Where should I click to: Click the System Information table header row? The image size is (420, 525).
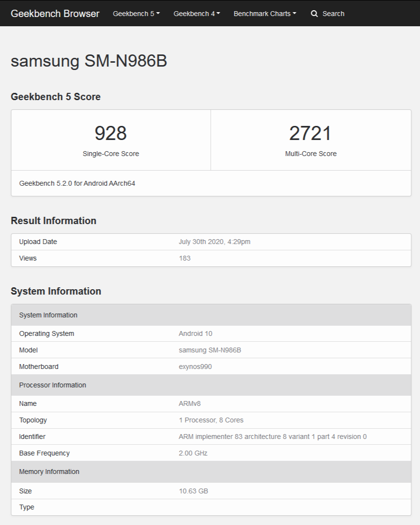pos(211,315)
